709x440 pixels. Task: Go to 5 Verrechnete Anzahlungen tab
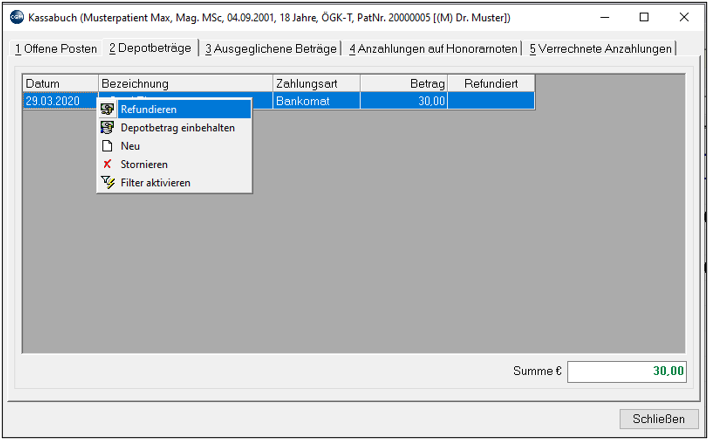[x=600, y=48]
